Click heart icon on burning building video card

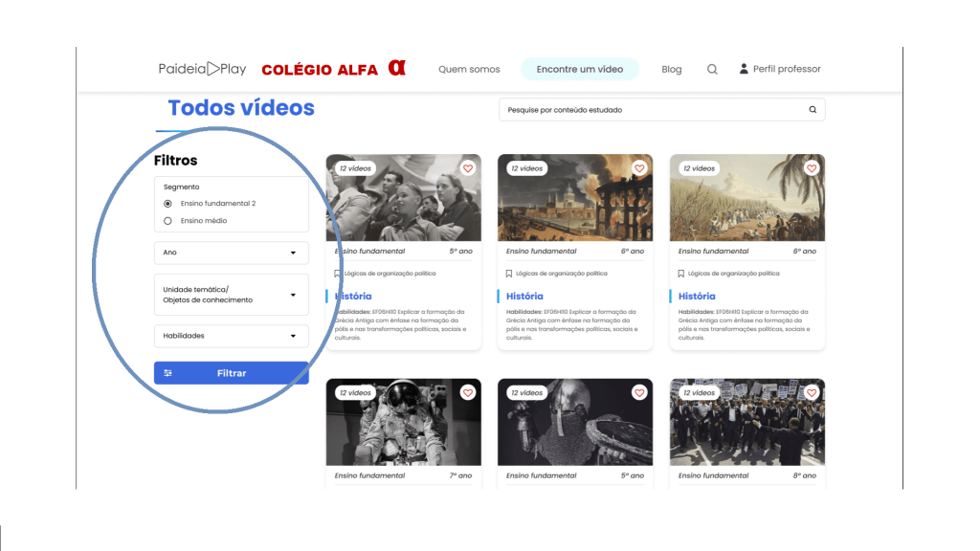640,168
